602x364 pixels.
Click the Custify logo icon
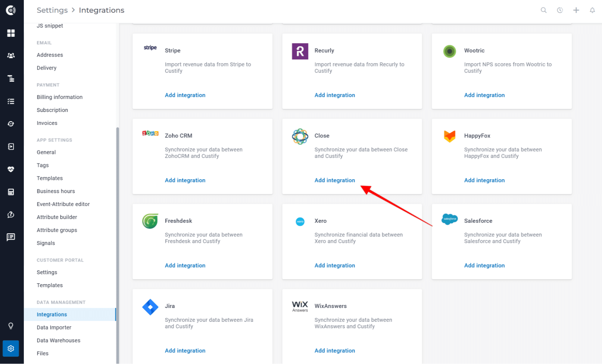[11, 10]
